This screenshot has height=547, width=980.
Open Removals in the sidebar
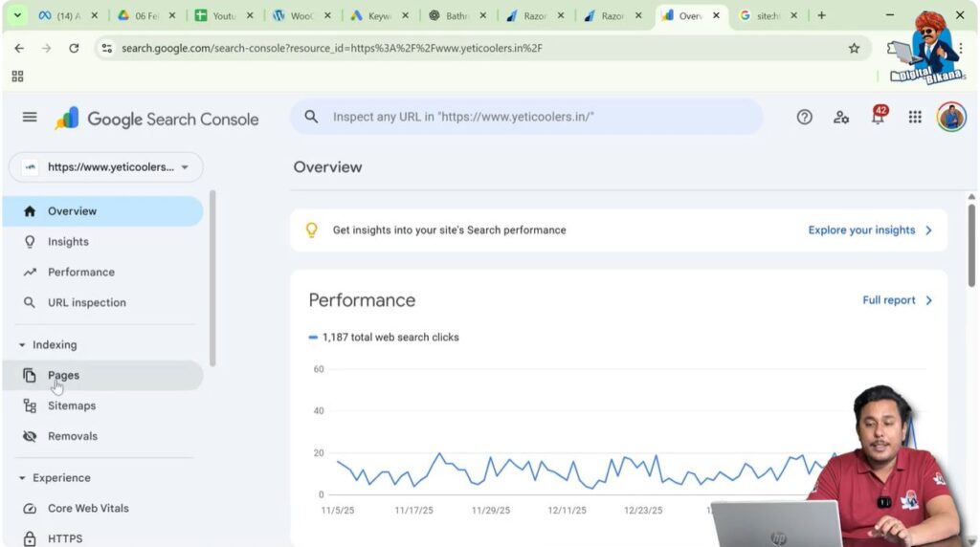(103, 436)
